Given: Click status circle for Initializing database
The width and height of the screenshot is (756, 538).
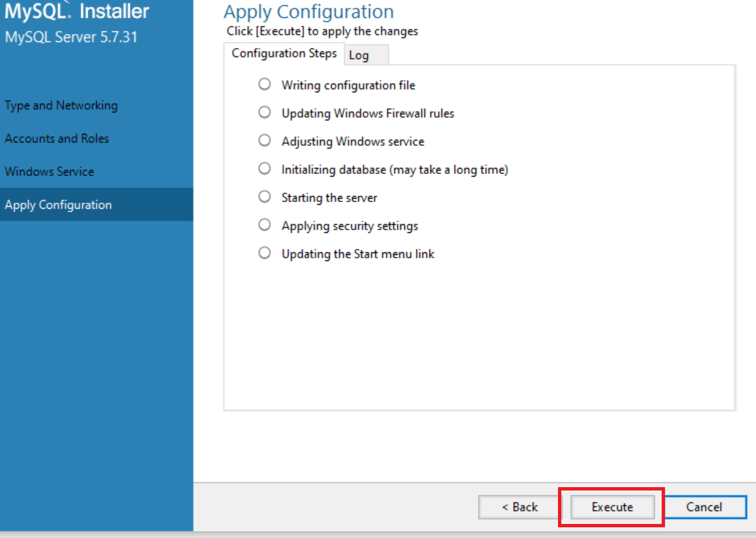Looking at the screenshot, I should 264,168.
